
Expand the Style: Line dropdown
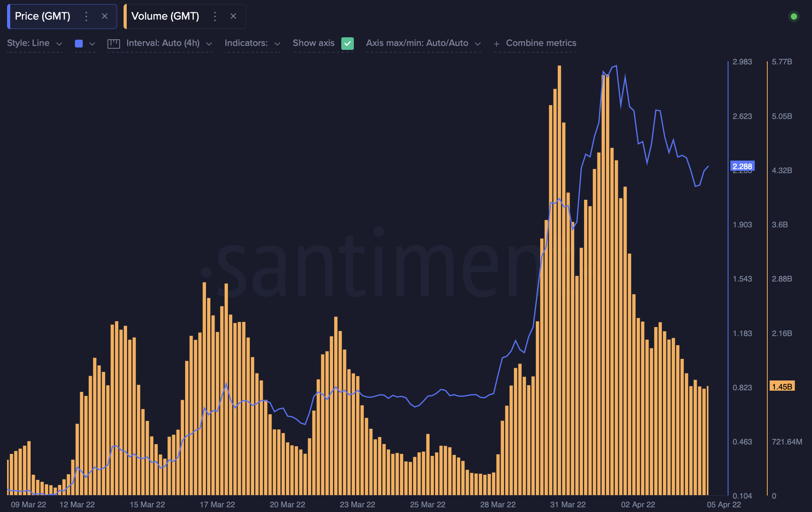click(35, 43)
